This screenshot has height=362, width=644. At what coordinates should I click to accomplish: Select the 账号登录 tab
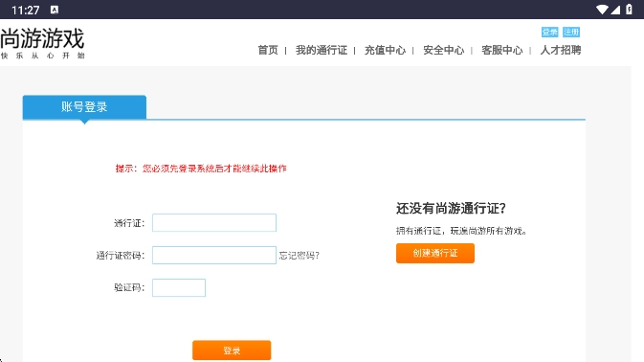pos(84,107)
